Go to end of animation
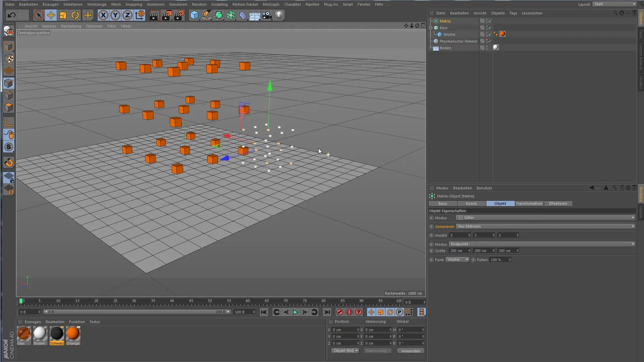This screenshot has width=644, height=362. pyautogui.click(x=327, y=312)
